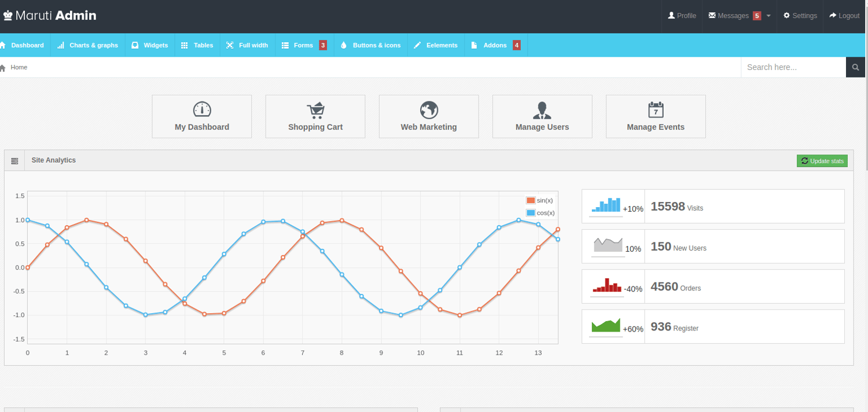Open the Charts & graphs menu item
868x412 pixels.
click(x=88, y=45)
